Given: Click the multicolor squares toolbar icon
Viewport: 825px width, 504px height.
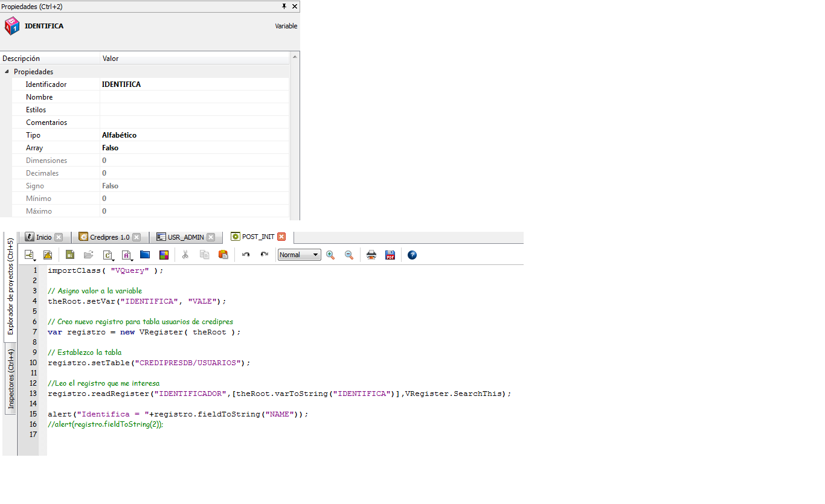Looking at the screenshot, I should [164, 255].
